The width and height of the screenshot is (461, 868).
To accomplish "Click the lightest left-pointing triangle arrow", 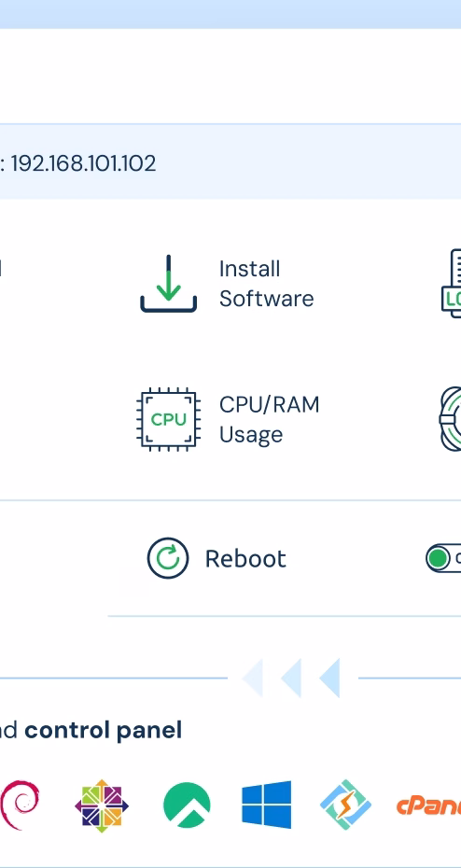I will pos(252,678).
